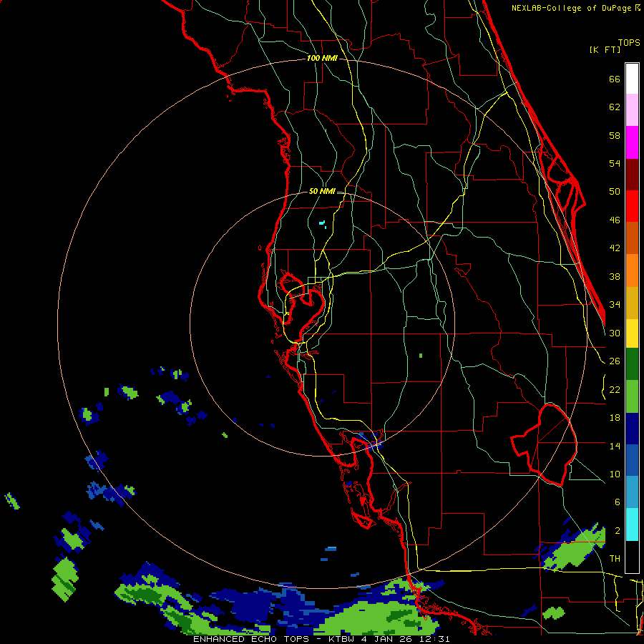Click the 6 value on the legend

click(x=617, y=502)
